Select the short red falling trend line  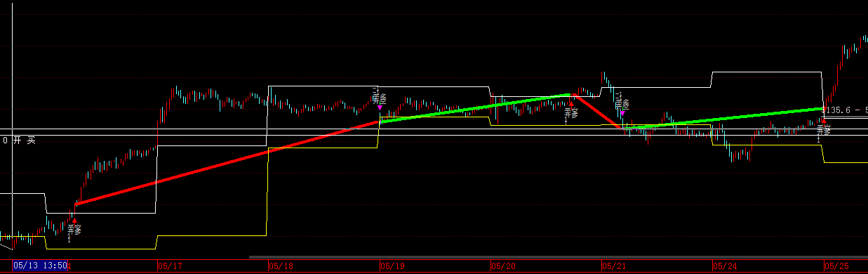597,111
